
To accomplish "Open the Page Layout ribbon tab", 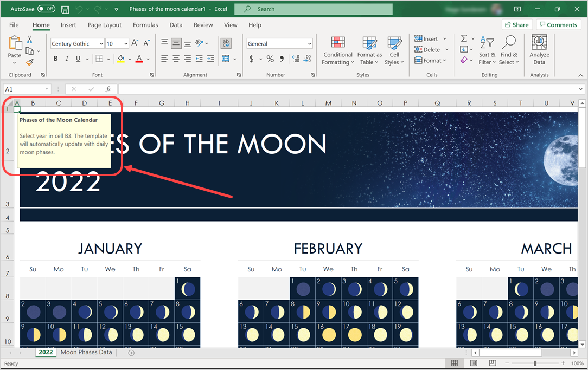I will point(105,25).
